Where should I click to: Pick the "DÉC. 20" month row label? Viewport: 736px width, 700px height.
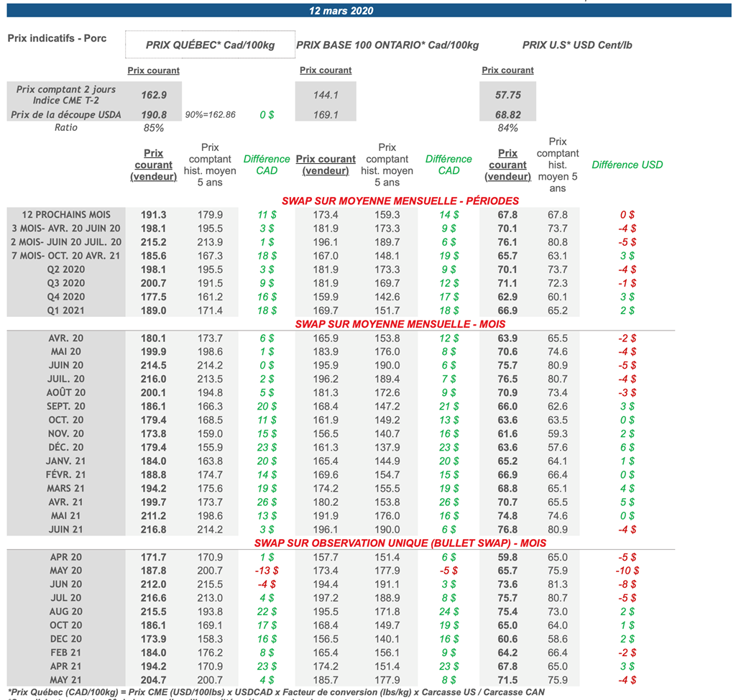[66, 447]
